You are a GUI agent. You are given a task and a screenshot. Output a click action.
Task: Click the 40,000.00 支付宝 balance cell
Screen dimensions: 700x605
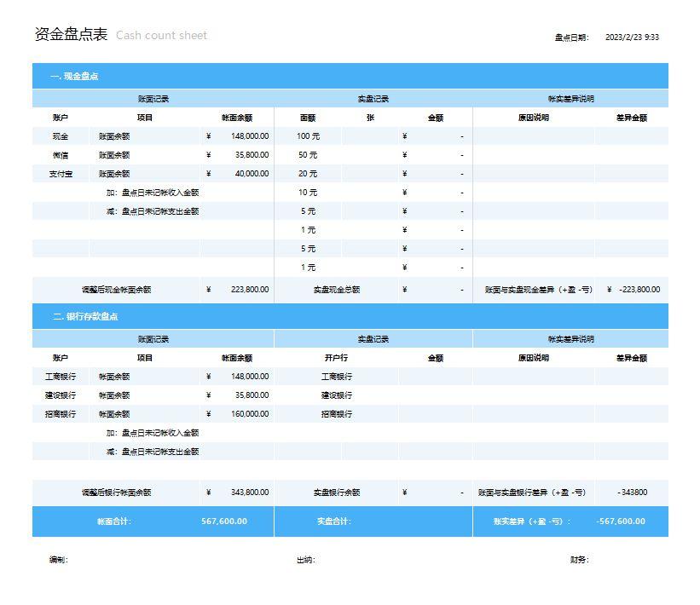(x=252, y=174)
